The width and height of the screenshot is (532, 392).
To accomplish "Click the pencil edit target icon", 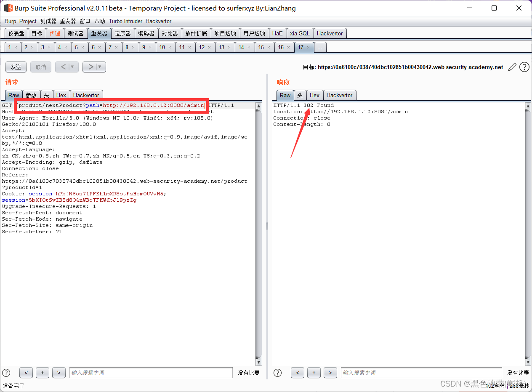I will pyautogui.click(x=512, y=67).
